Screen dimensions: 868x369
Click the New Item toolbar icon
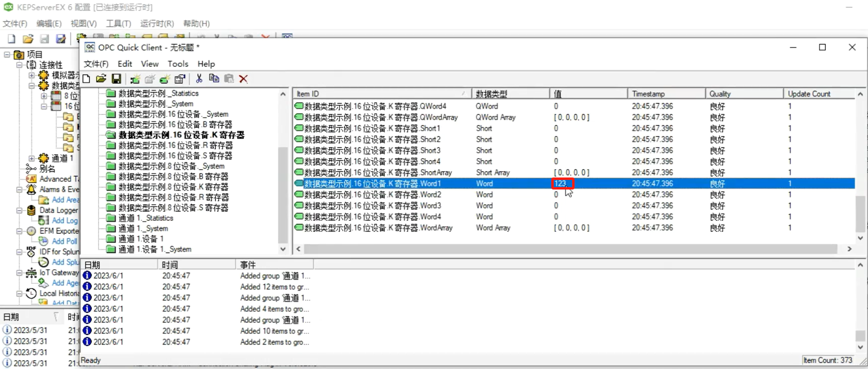(x=165, y=79)
